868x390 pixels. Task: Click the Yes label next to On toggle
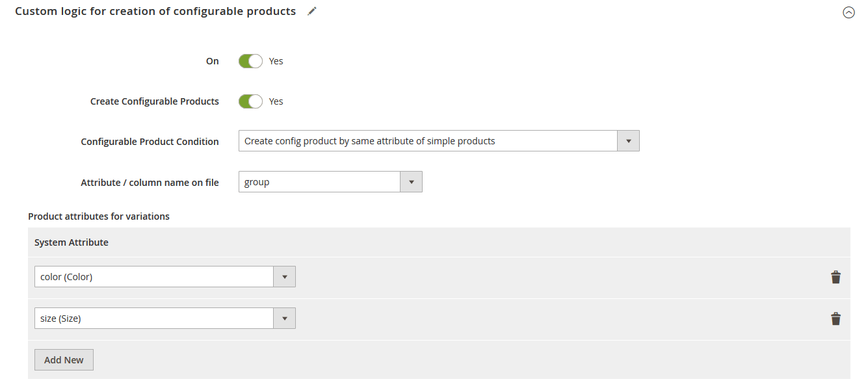276,61
